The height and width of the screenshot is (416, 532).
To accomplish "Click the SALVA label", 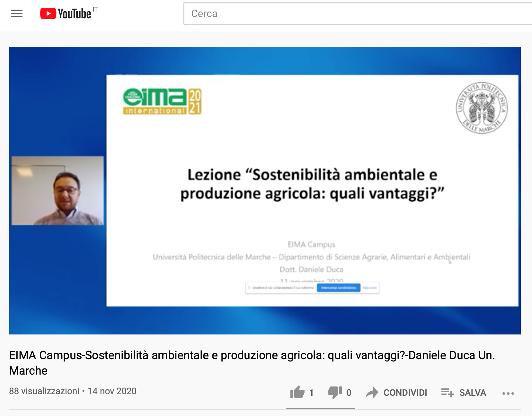I will tap(473, 393).
